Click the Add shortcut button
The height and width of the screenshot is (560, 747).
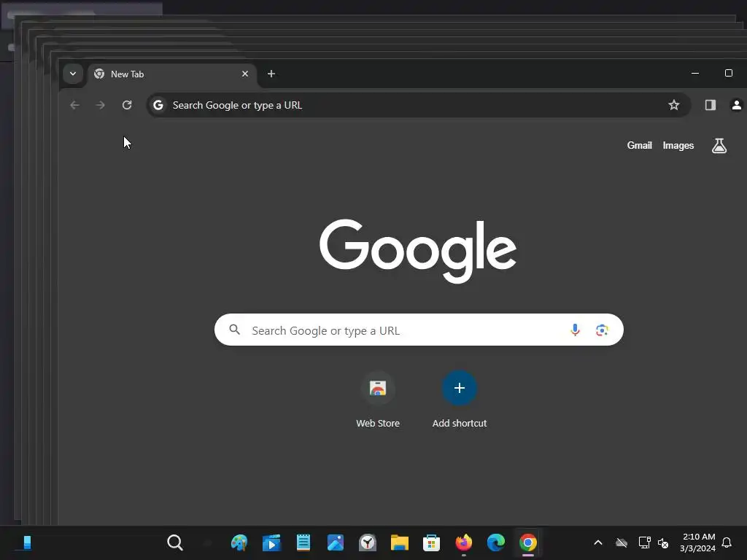click(x=460, y=400)
